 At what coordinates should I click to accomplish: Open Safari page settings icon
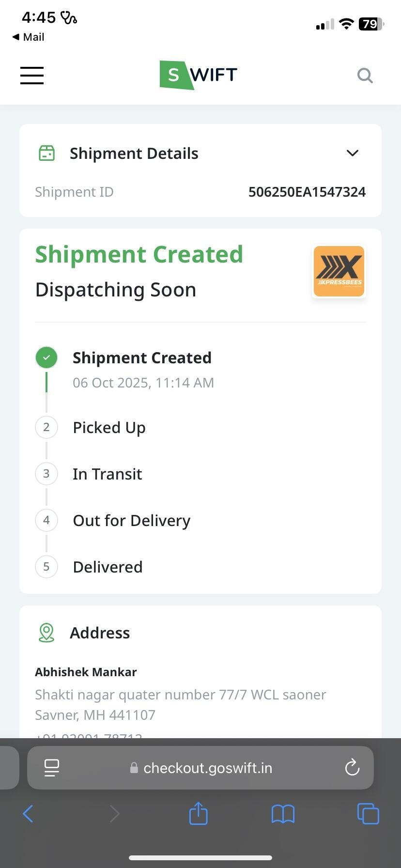click(x=52, y=768)
